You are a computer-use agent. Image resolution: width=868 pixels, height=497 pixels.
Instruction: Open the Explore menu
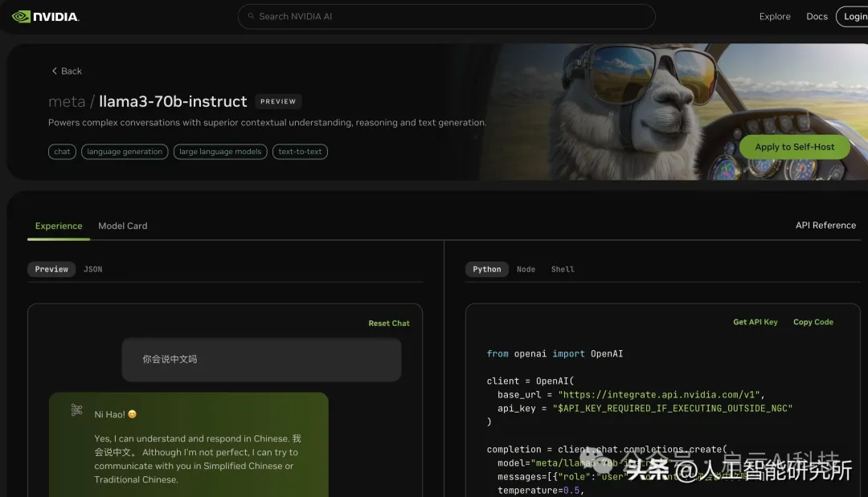775,17
